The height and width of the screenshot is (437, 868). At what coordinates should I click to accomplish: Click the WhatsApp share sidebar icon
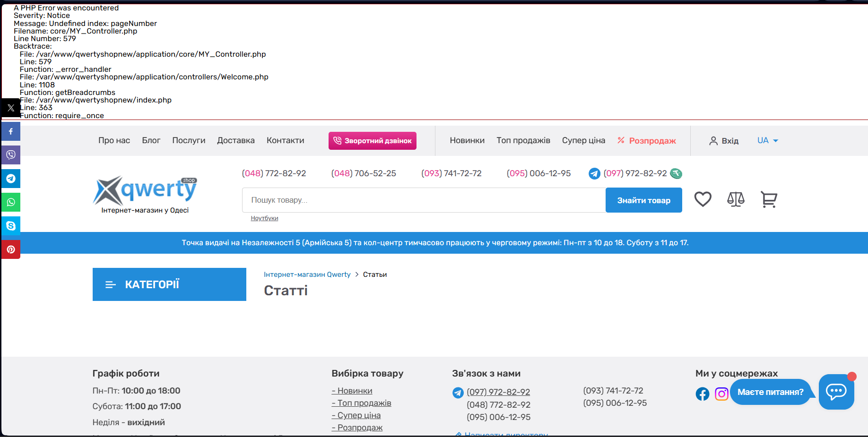(11, 202)
